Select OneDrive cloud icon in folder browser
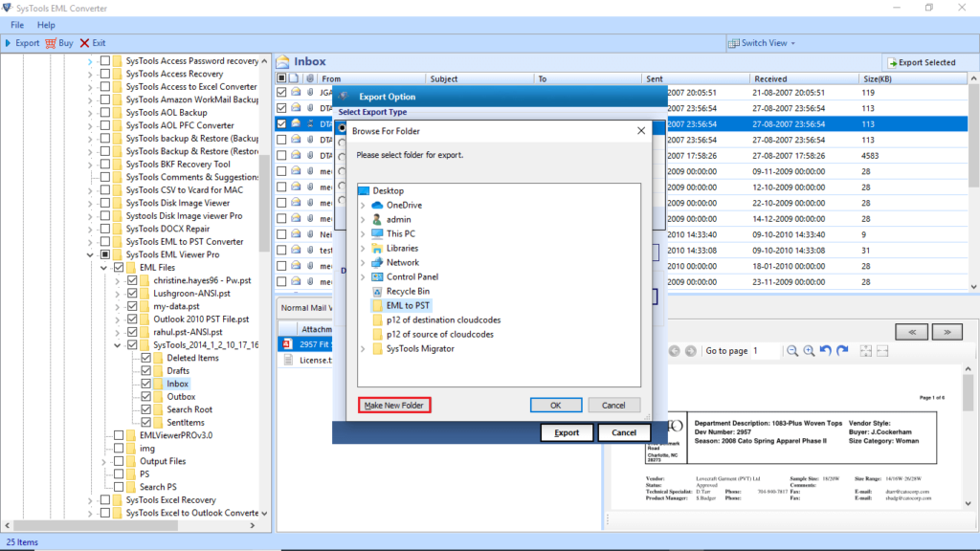The height and width of the screenshot is (551, 980). click(377, 205)
